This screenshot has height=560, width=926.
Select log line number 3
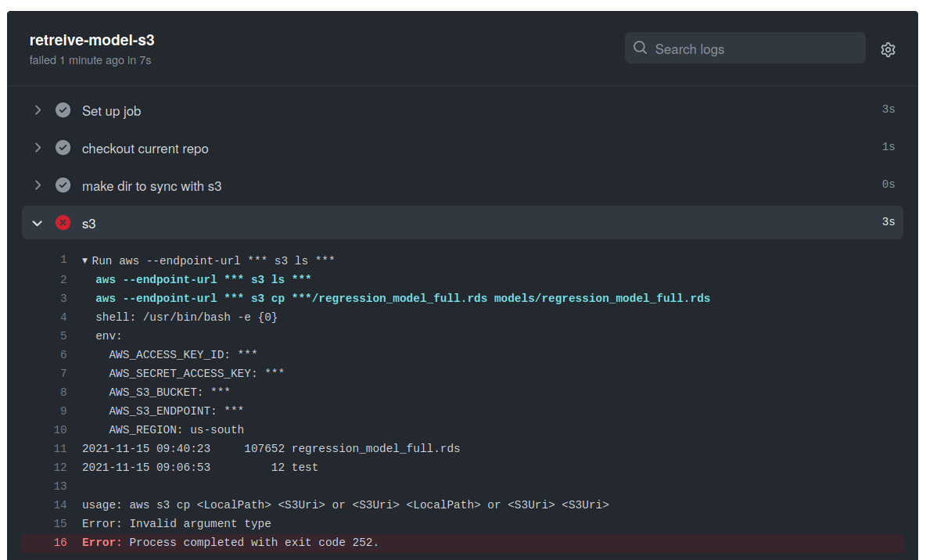point(63,298)
